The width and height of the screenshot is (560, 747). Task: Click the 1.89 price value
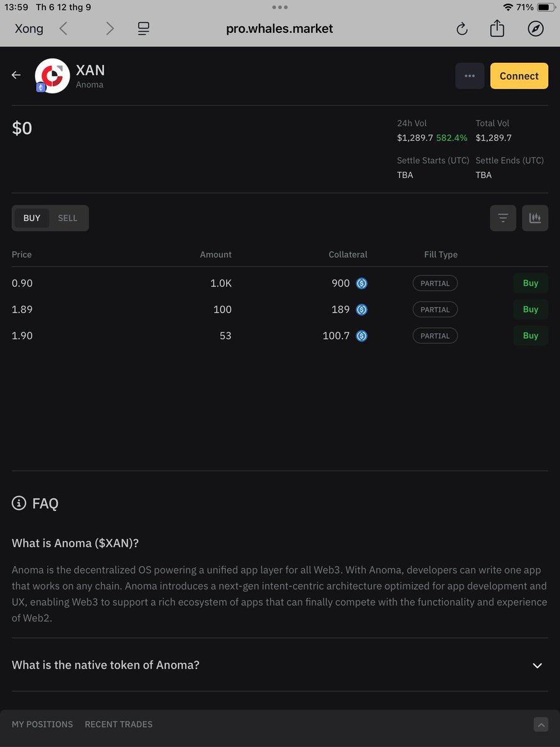22,309
